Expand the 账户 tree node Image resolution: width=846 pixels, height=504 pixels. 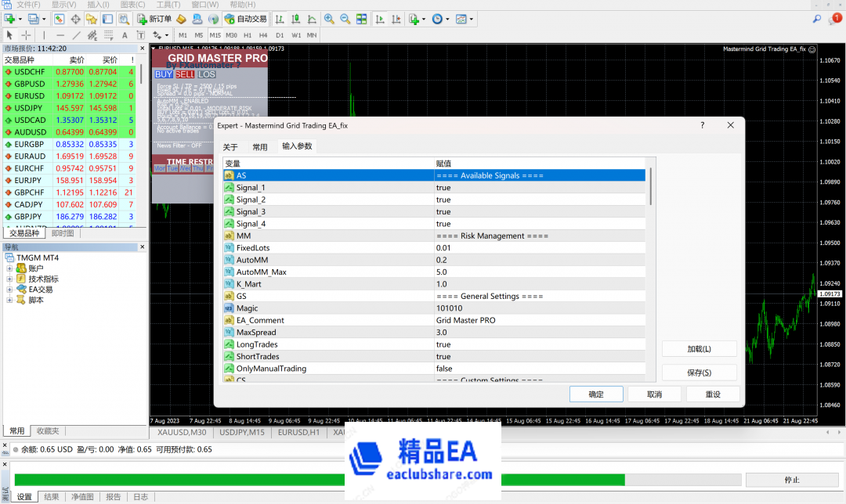(10, 268)
